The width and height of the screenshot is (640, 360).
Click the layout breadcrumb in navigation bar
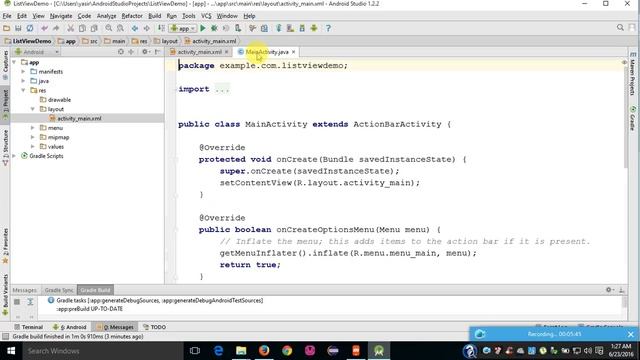click(x=166, y=41)
